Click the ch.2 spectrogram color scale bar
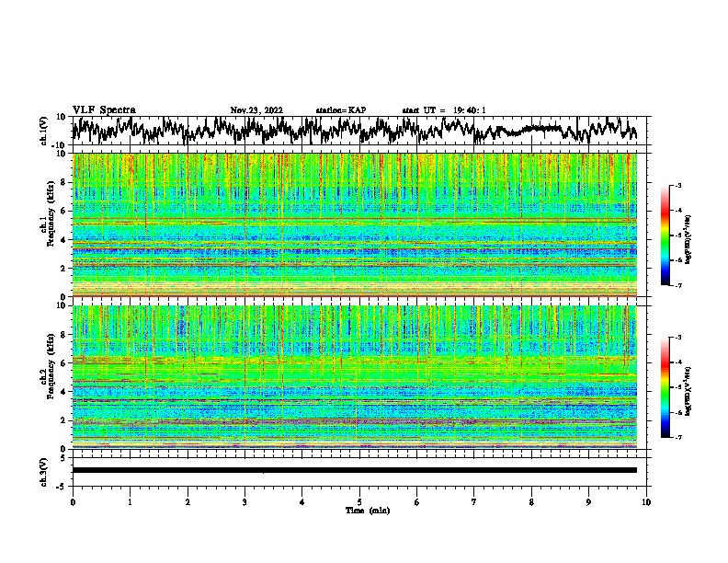Image resolution: width=728 pixels, height=563 pixels. pos(665,387)
